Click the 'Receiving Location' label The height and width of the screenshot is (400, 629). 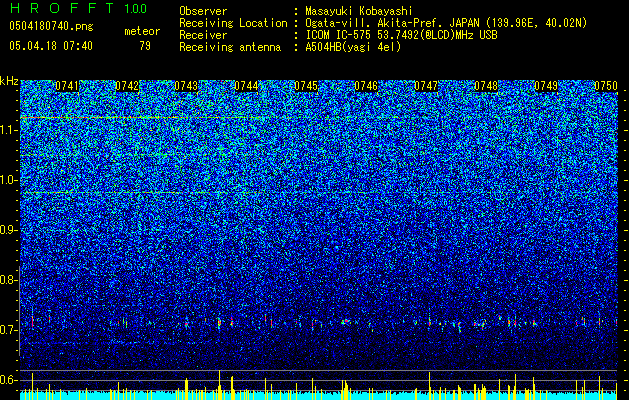point(233,23)
